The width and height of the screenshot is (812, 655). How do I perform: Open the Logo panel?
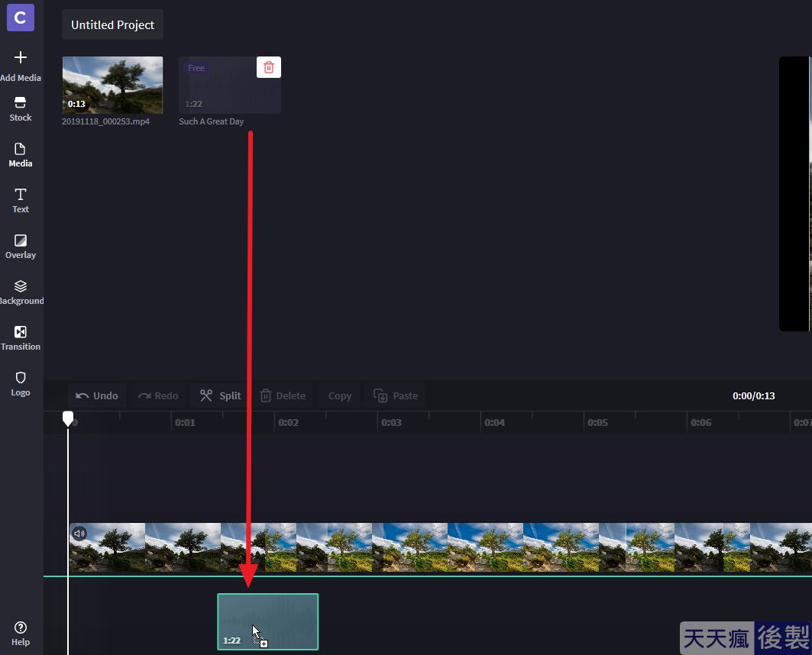[x=21, y=384]
